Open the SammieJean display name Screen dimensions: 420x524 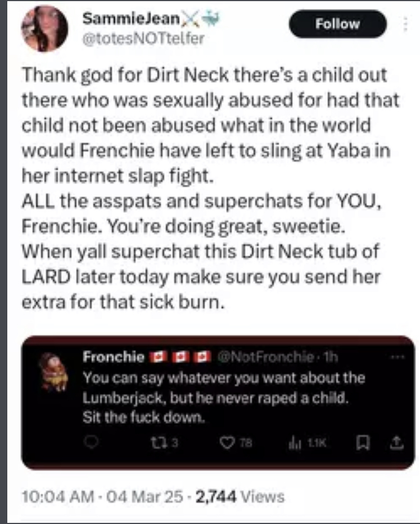tap(131, 19)
